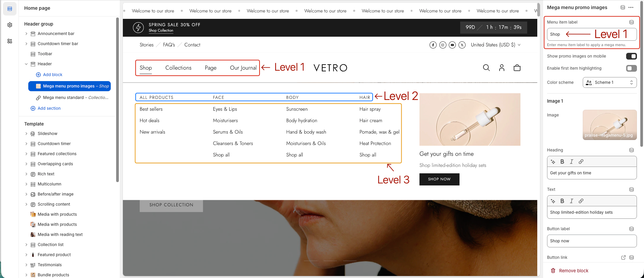Viewport: 644px width, 278px height.
Task: Click the Facebook social icon
Action: point(433,45)
